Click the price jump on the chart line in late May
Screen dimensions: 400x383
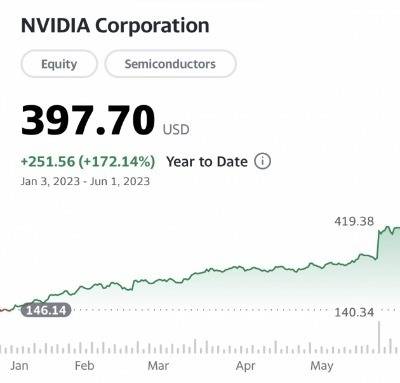[x=378, y=245]
